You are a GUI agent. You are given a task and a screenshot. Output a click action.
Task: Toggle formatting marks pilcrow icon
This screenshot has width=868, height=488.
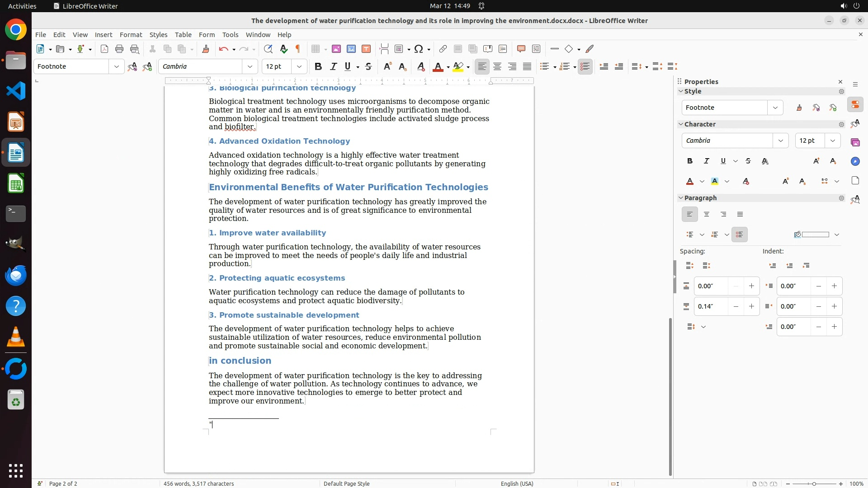298,49
